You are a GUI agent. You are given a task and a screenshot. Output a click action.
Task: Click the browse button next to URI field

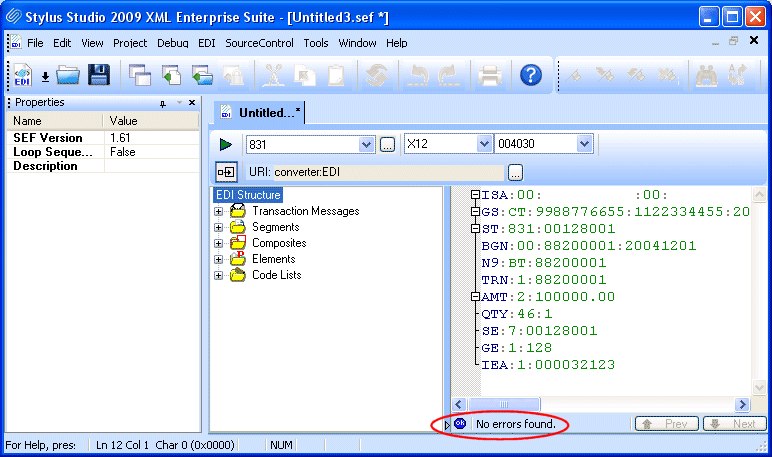[x=515, y=171]
